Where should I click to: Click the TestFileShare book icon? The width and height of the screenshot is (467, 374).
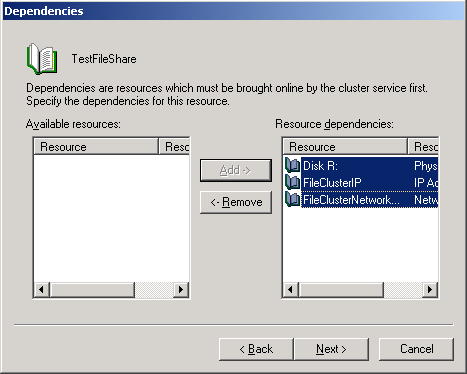pos(42,59)
